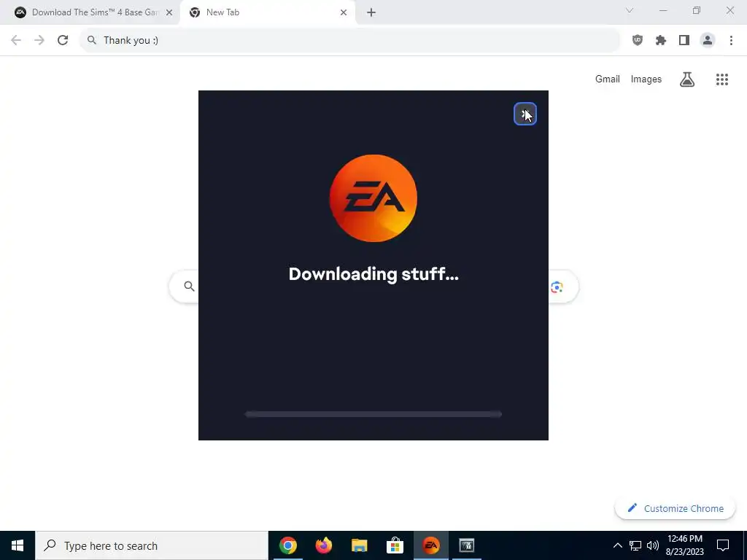Open the uBlock Origin shield extension
Viewport: 747px width, 560px height.
[638, 40]
